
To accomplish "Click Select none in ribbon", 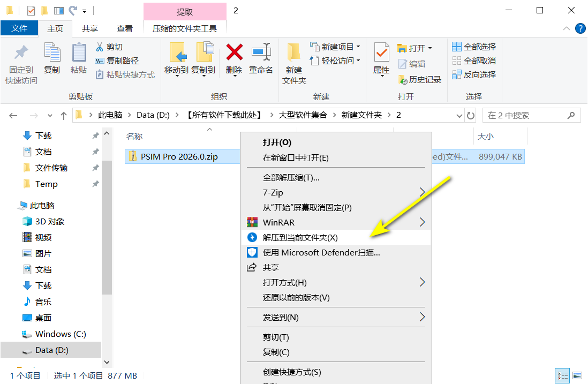I will click(x=474, y=61).
